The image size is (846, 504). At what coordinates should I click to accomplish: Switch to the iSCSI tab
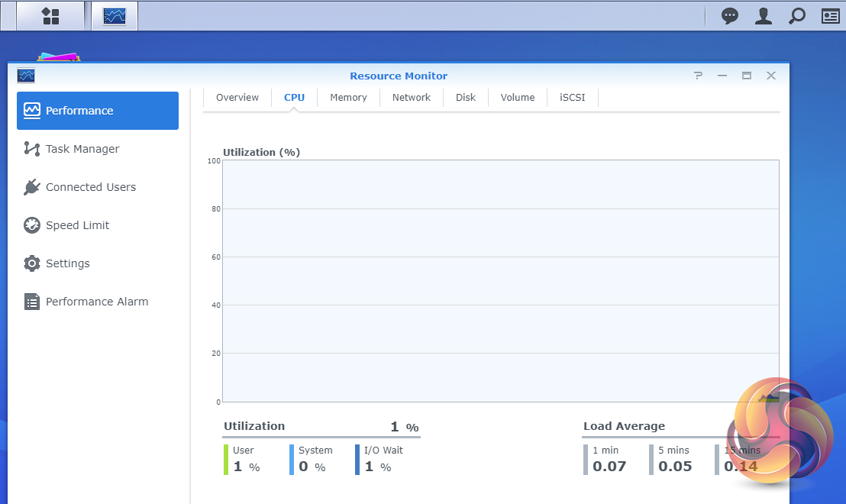[x=573, y=98]
